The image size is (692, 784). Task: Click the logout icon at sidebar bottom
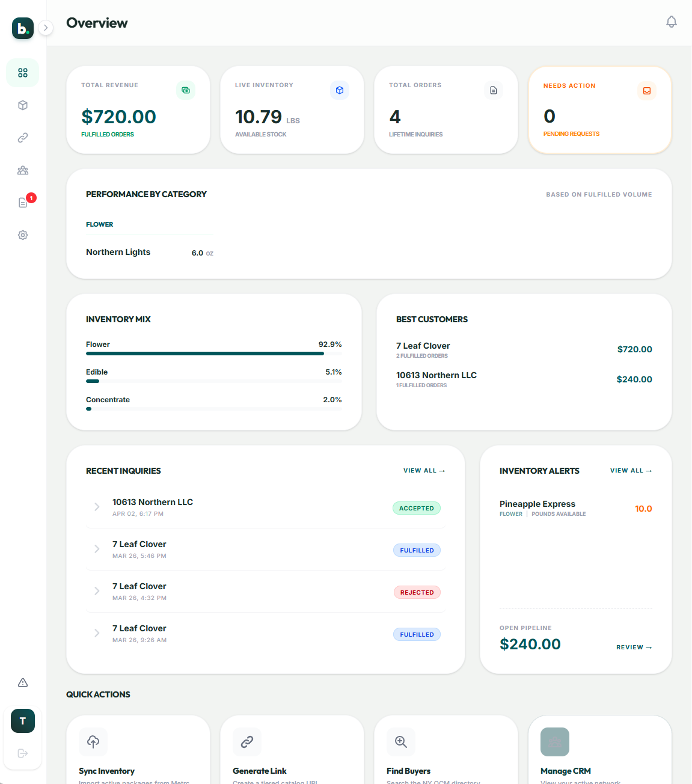(23, 753)
